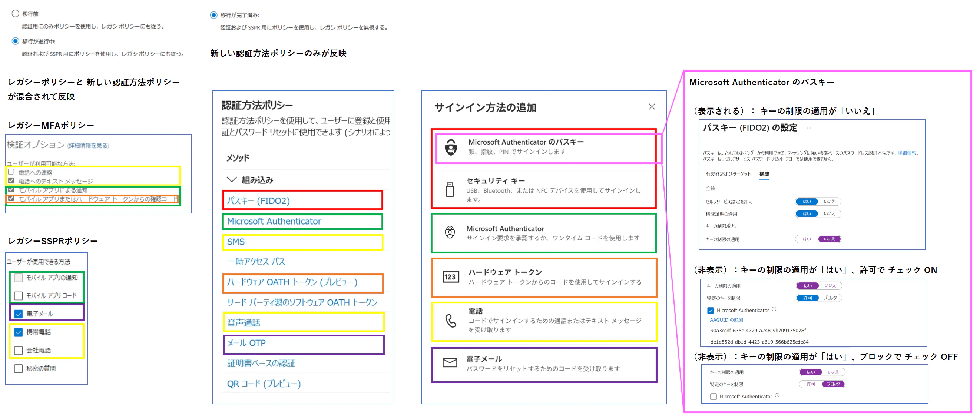Choose 電話 sign-in option
The image size is (980, 418).
pyautogui.click(x=544, y=321)
